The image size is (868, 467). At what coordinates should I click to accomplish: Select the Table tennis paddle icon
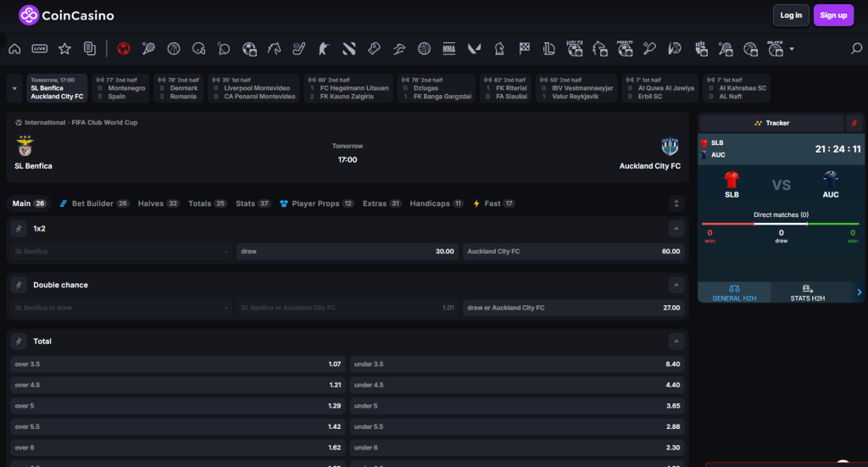224,48
